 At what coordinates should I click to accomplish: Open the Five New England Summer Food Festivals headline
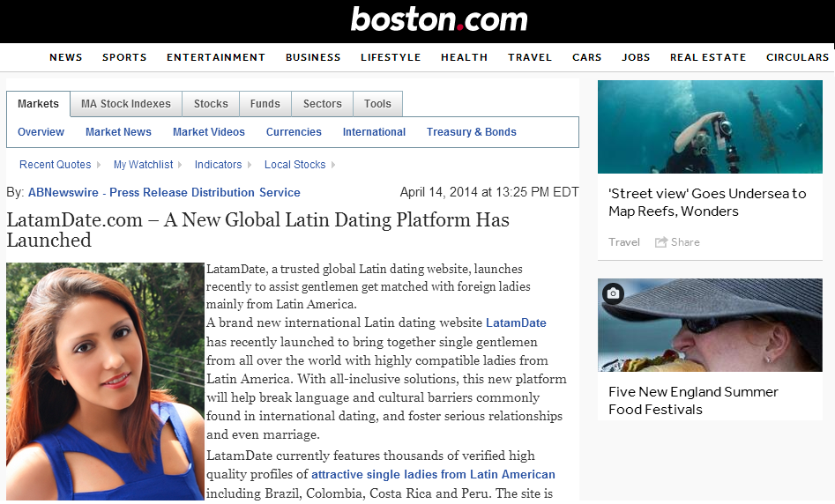click(693, 401)
